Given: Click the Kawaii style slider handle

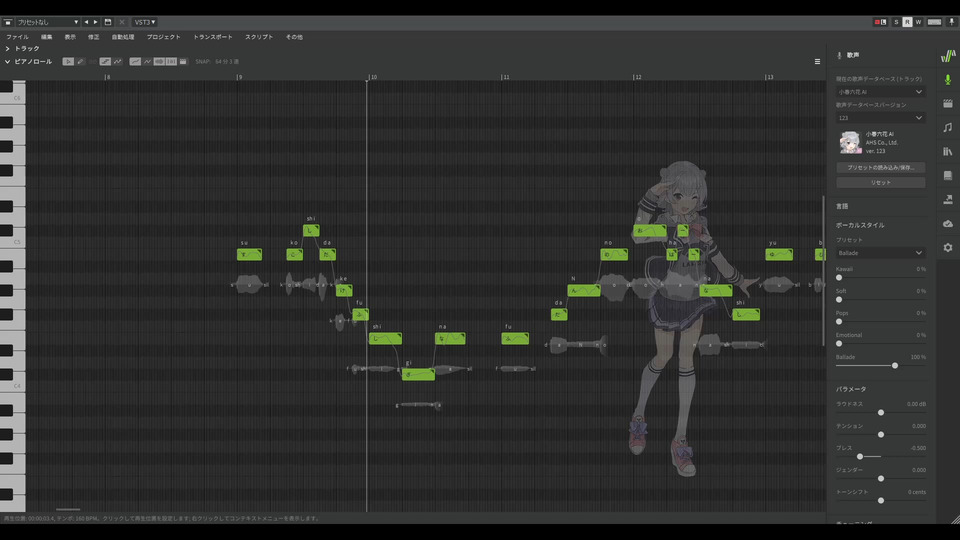Looking at the screenshot, I should point(839,277).
